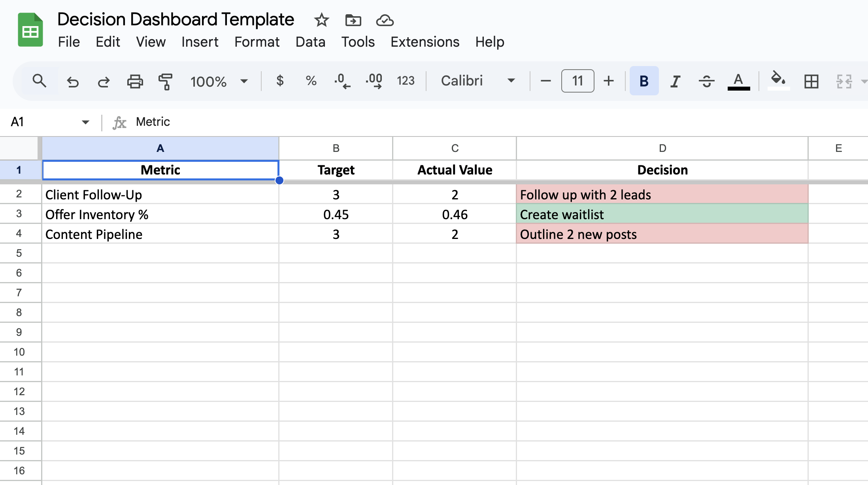
Task: Click the undo arrow icon
Action: (73, 81)
